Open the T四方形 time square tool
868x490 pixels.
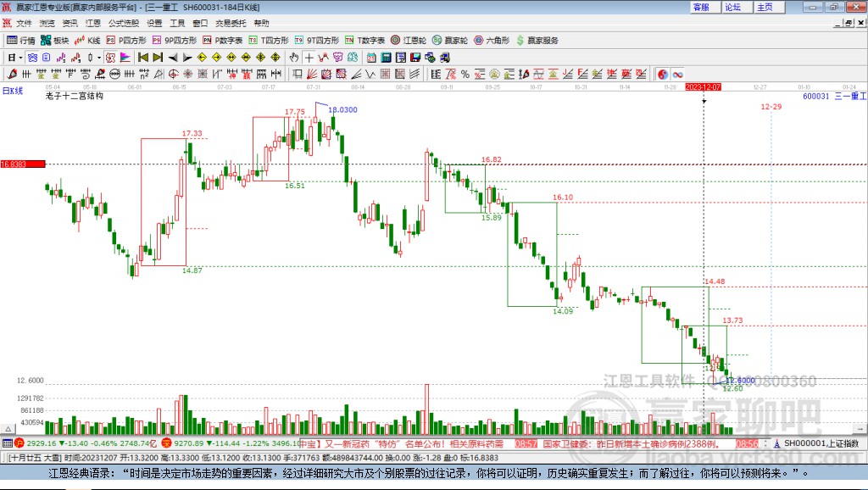pos(269,41)
